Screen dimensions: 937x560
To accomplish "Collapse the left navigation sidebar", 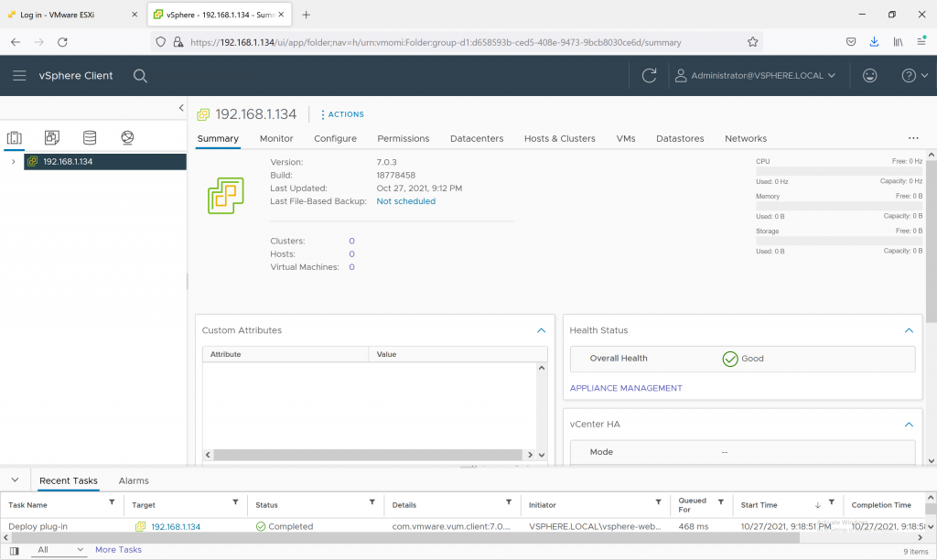I will tap(181, 108).
